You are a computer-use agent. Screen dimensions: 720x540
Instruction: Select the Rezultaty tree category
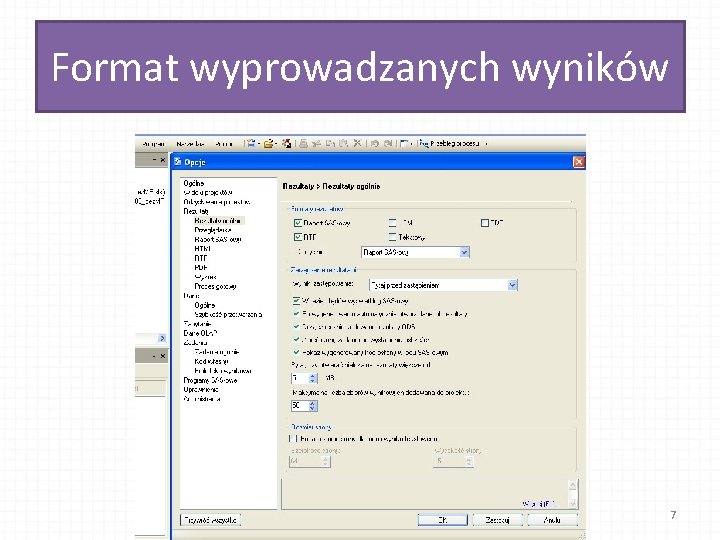pyautogui.click(x=196, y=211)
